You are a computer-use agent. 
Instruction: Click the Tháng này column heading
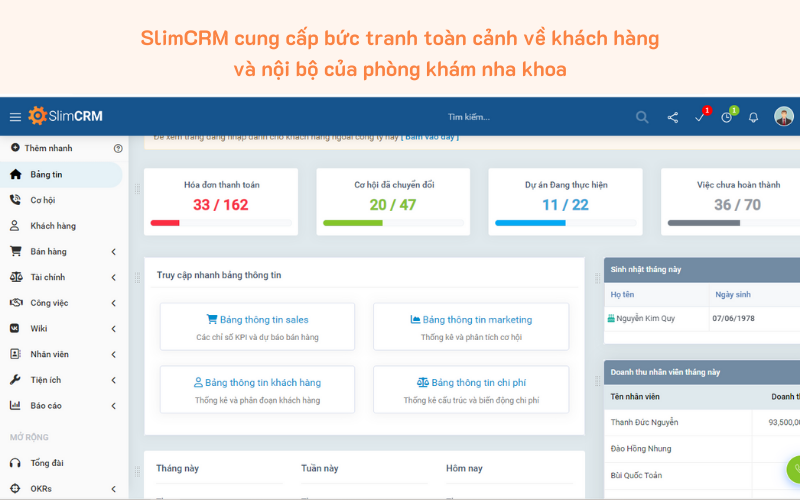[x=178, y=468]
